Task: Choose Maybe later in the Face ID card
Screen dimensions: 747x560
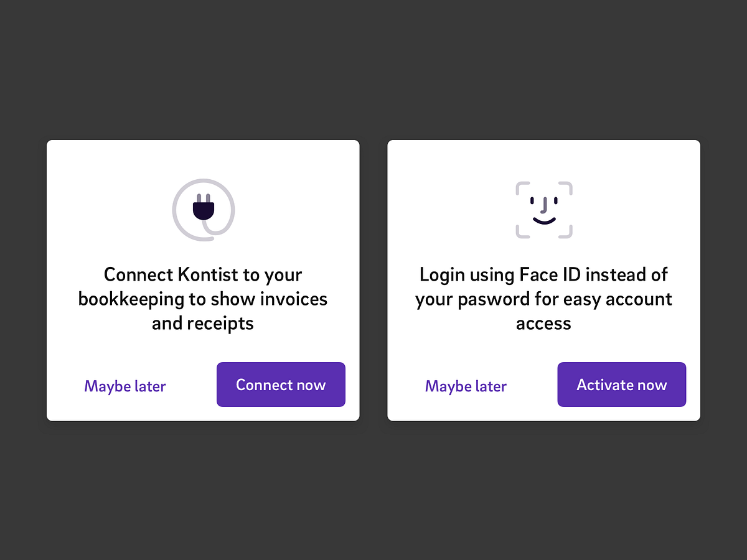Action: tap(466, 386)
